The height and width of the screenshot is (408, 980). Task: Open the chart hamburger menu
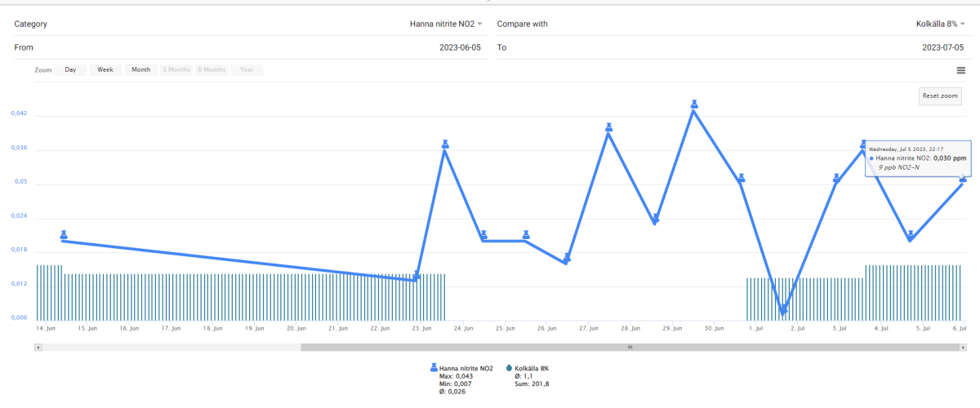click(x=961, y=70)
